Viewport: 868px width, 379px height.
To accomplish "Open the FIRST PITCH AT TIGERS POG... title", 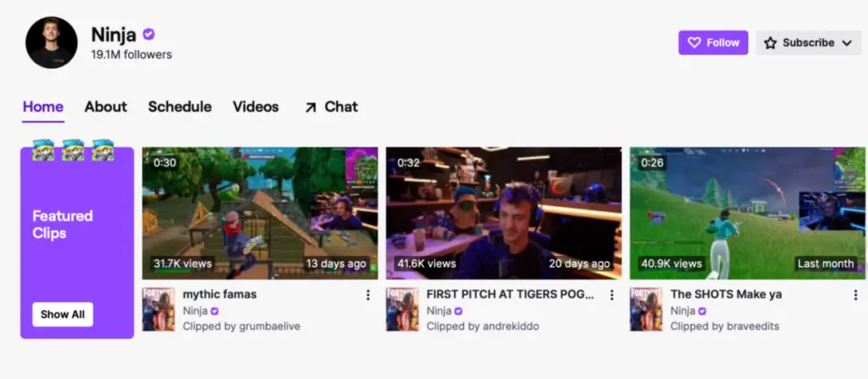I will pos(509,294).
